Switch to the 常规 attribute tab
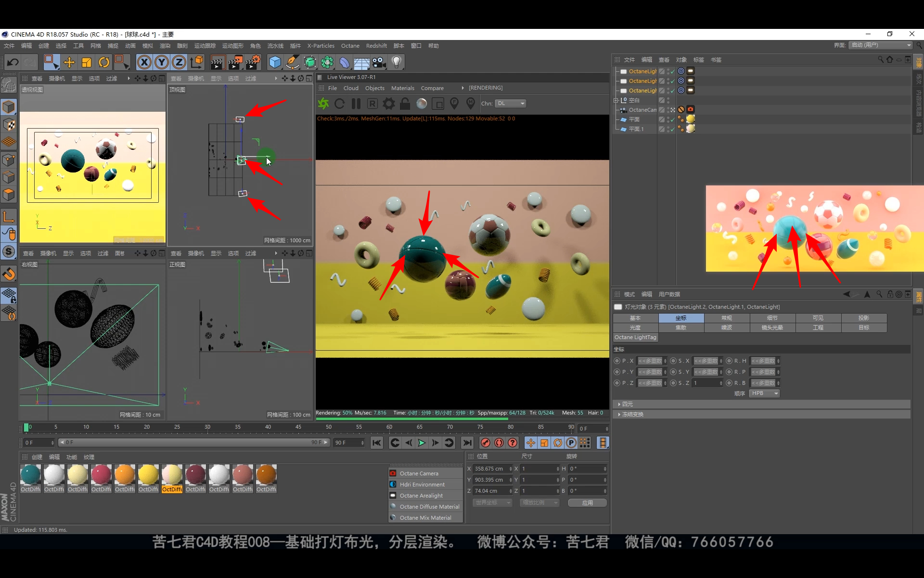This screenshot has width=924, height=578. [x=726, y=318]
